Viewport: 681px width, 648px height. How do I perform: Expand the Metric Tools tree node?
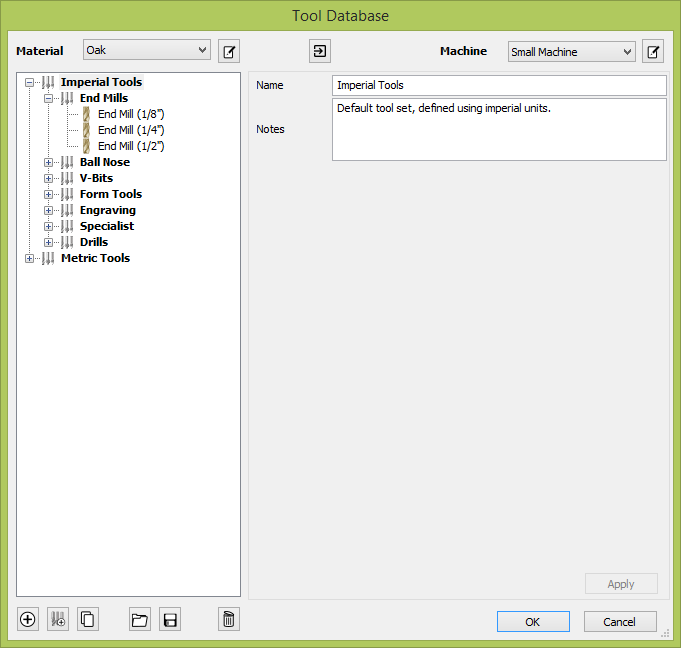point(29,258)
